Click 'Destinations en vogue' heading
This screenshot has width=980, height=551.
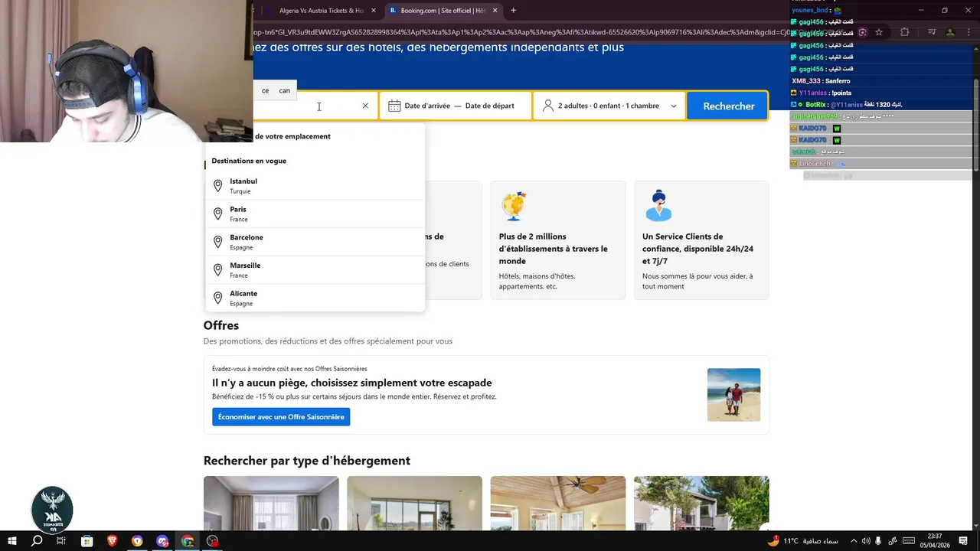pos(249,161)
